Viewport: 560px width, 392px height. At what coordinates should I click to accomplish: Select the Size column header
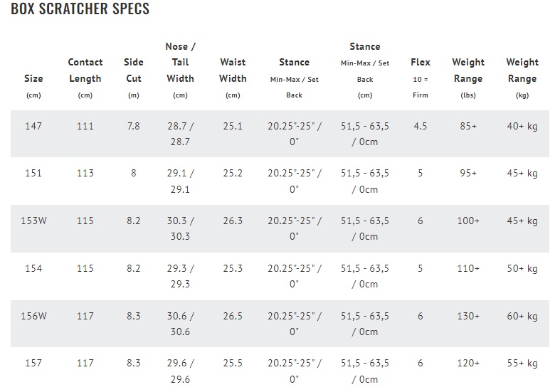click(33, 86)
